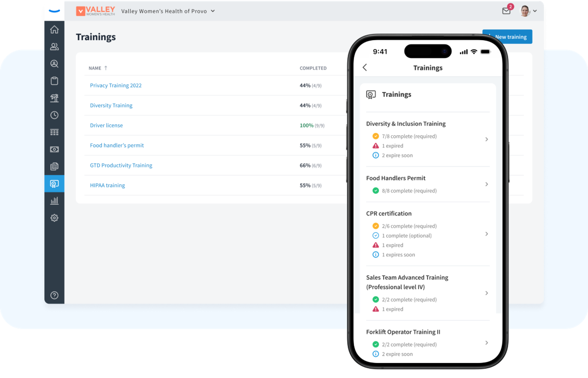Image resolution: width=588 pixels, height=378 pixels.
Task: Open the Home icon in sidebar
Action: coord(54,30)
